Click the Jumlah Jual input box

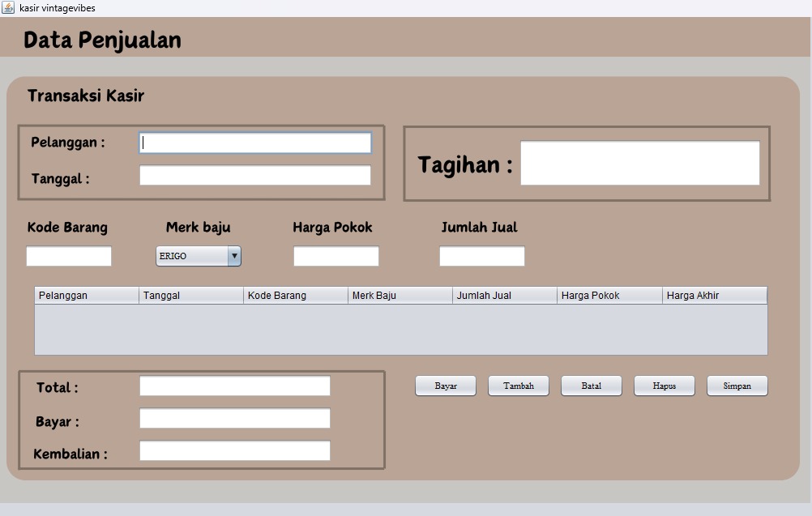pyautogui.click(x=481, y=256)
